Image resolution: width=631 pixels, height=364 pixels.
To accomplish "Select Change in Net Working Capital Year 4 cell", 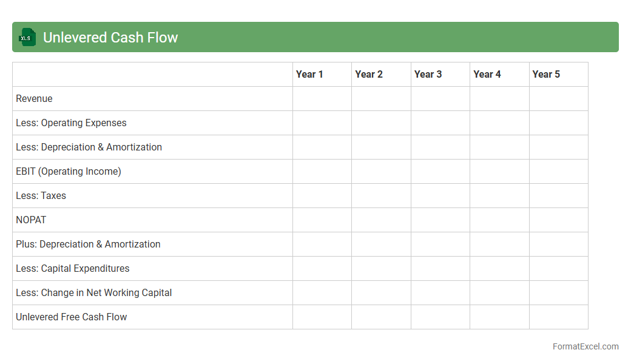I will tap(499, 293).
